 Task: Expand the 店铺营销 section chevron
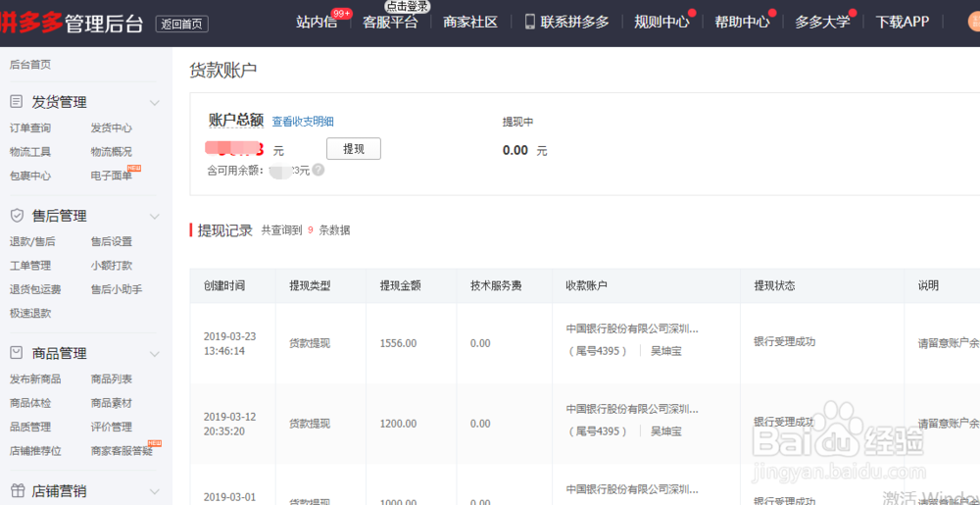coord(155,491)
